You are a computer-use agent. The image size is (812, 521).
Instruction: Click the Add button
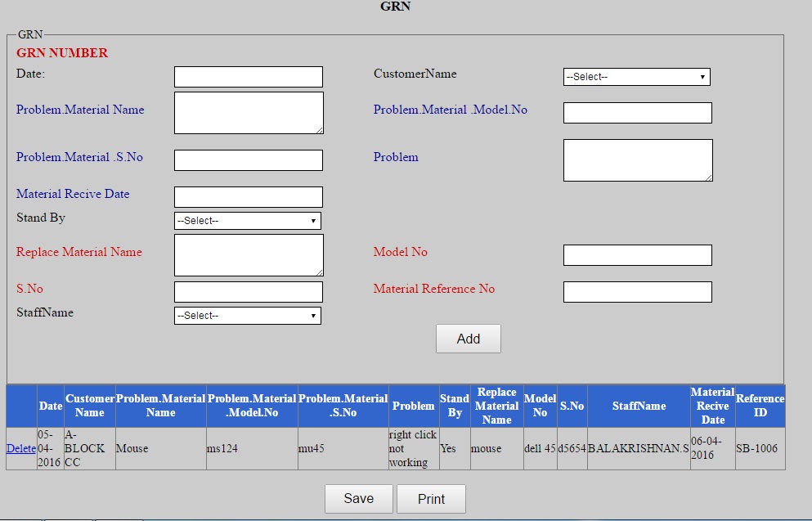(x=468, y=338)
